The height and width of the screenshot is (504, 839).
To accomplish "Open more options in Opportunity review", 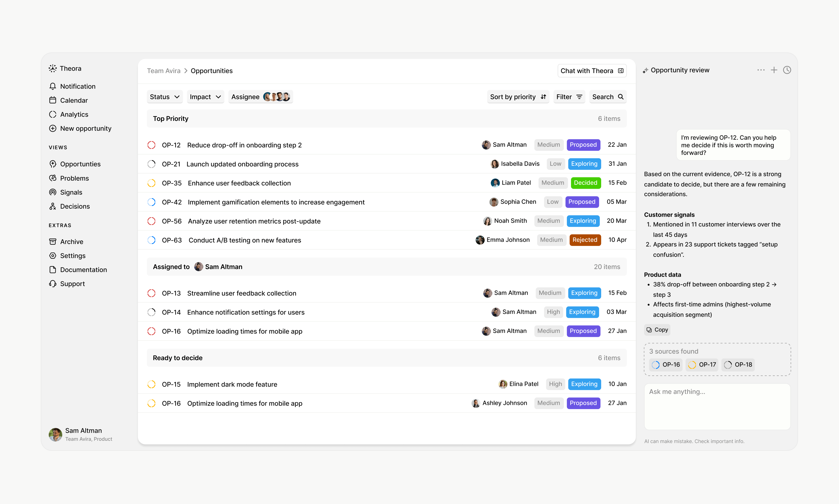I will coord(761,70).
